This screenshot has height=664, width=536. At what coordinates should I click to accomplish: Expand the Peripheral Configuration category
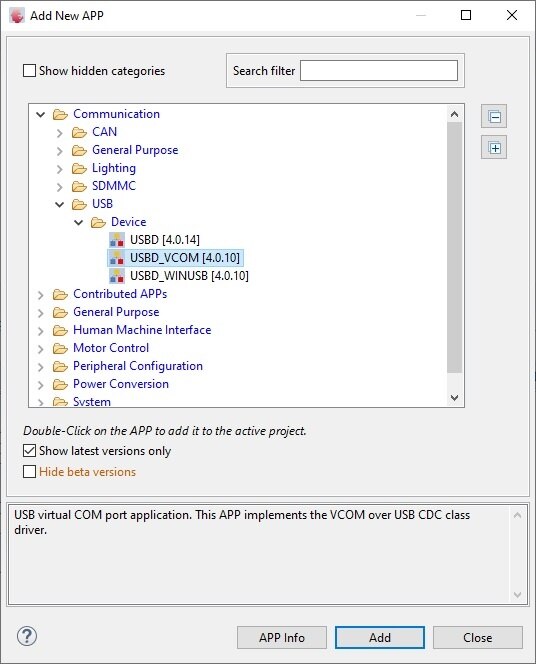[x=41, y=367]
